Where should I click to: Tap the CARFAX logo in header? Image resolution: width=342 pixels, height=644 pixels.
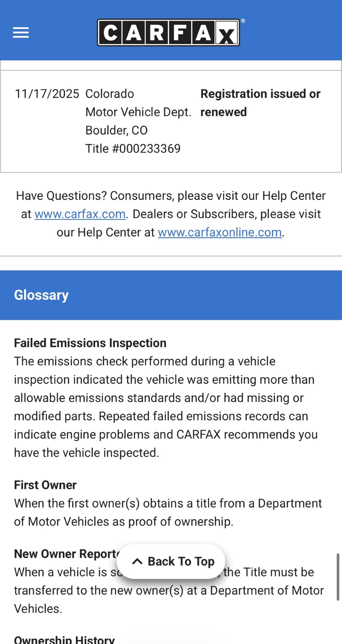tap(168, 33)
